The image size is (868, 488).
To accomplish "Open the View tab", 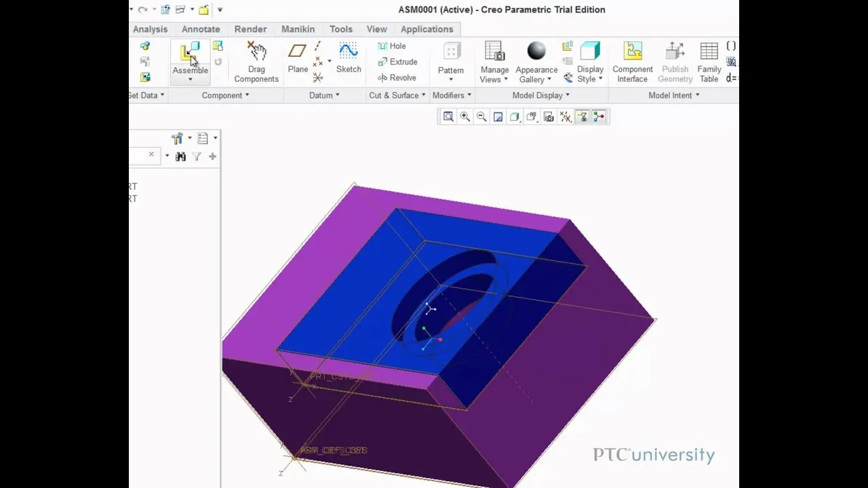I will tap(377, 29).
